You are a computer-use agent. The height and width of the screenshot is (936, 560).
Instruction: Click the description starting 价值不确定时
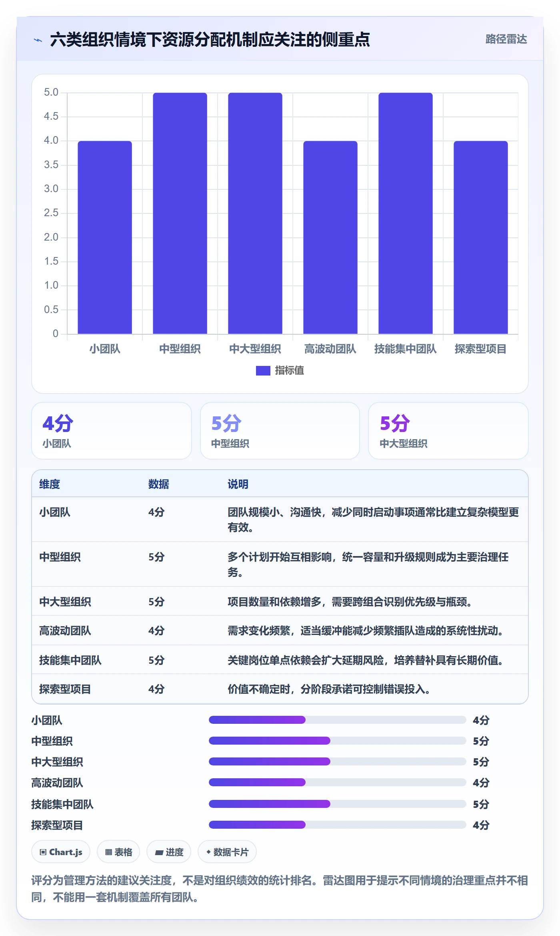pyautogui.click(x=329, y=689)
